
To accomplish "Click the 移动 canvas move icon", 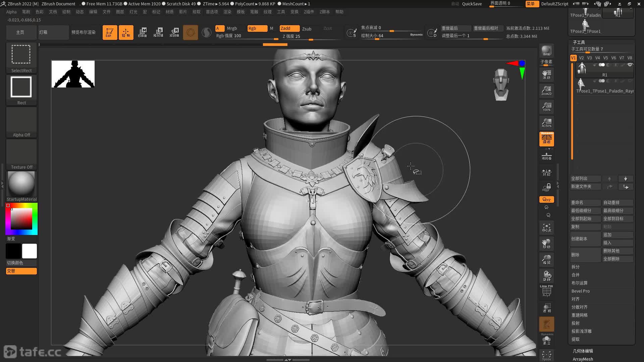I will point(546,244).
